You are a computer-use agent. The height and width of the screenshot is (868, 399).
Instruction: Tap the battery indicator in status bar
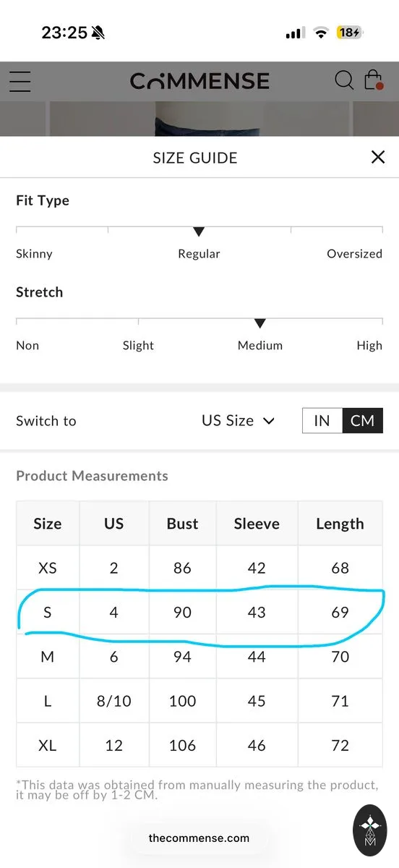click(350, 33)
